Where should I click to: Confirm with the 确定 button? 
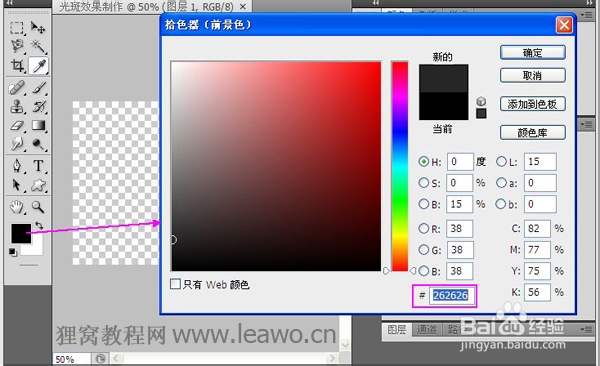[533, 52]
